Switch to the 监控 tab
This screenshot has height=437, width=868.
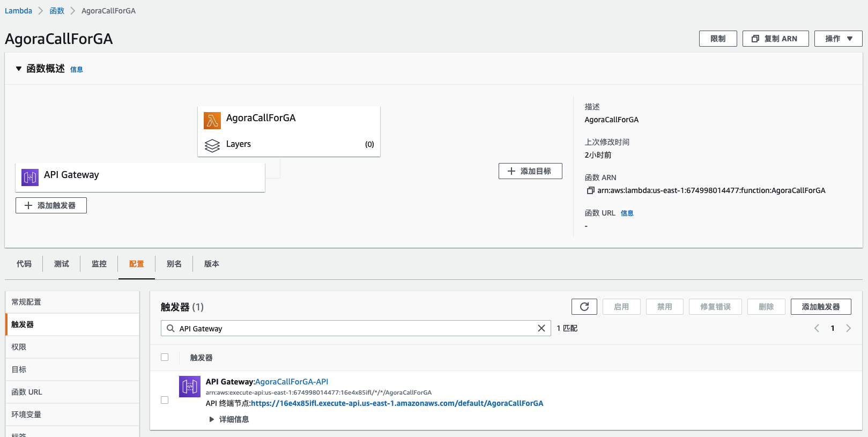click(99, 264)
